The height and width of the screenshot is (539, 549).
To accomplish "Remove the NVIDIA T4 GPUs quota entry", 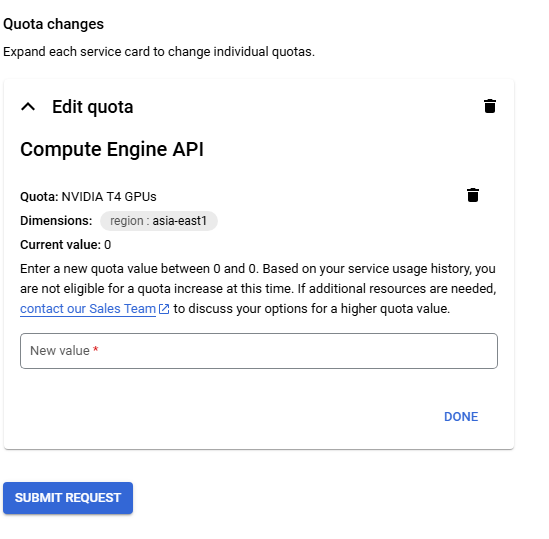I will point(473,195).
